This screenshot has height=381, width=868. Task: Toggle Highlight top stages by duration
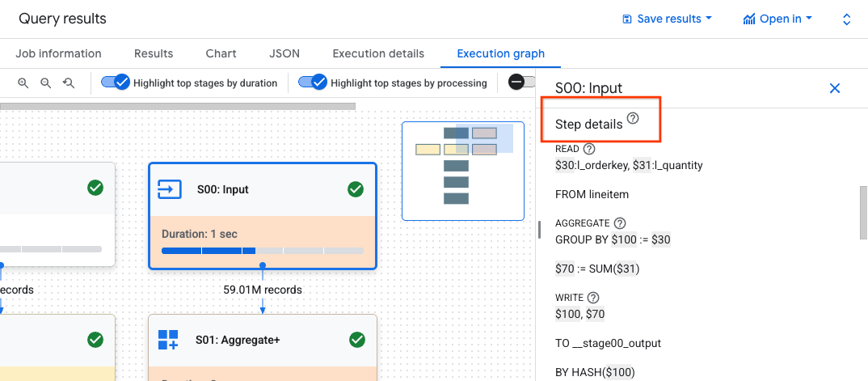pos(116,83)
